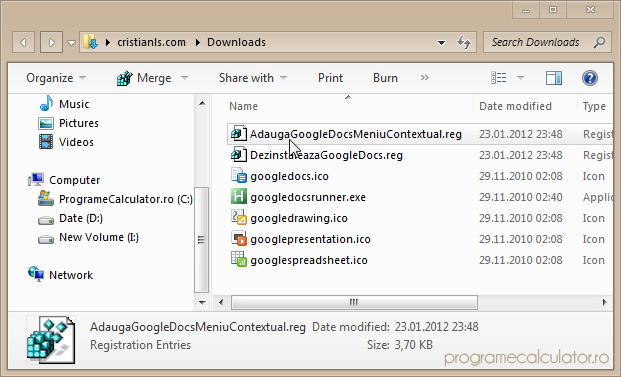Screen dimensions: 621x377
Task: Sort files by Date modified column
Action: point(515,106)
